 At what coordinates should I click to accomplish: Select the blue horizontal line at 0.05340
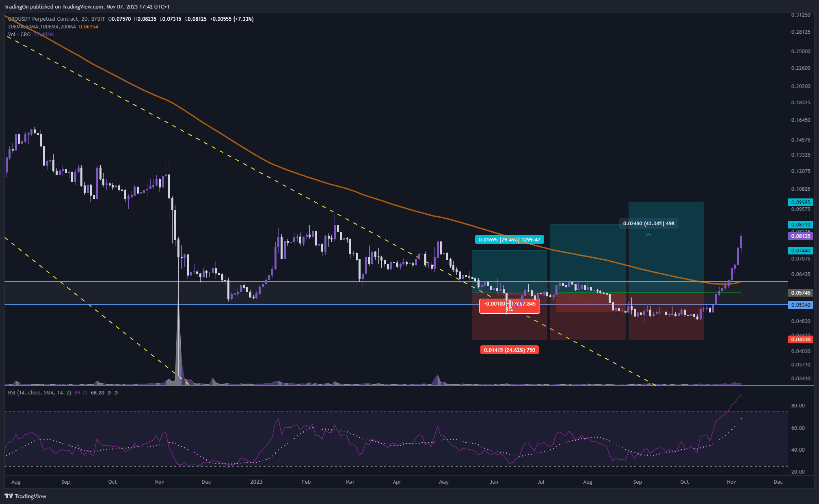[396, 305]
